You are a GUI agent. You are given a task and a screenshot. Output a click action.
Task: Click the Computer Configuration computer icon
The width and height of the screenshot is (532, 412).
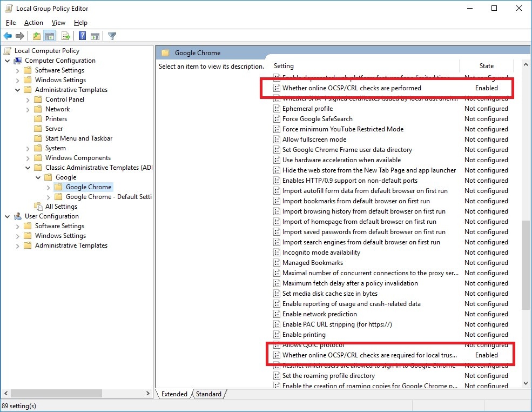click(x=18, y=61)
